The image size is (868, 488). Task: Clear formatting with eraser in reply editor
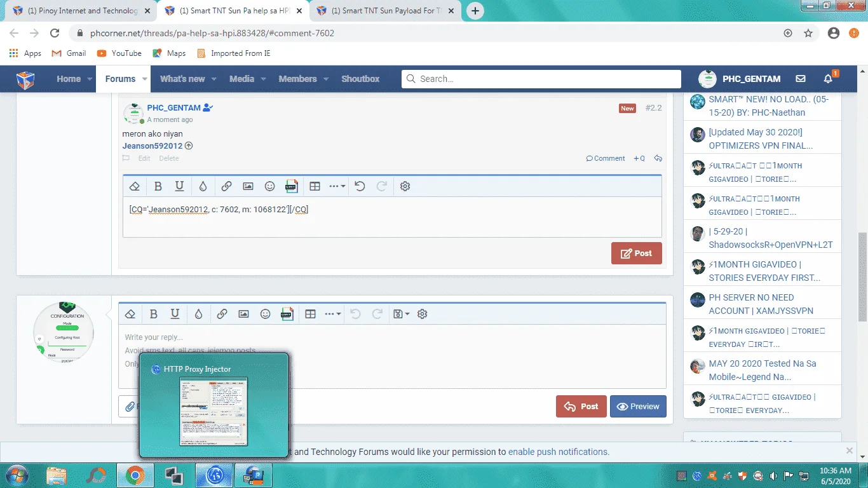pos(130,314)
